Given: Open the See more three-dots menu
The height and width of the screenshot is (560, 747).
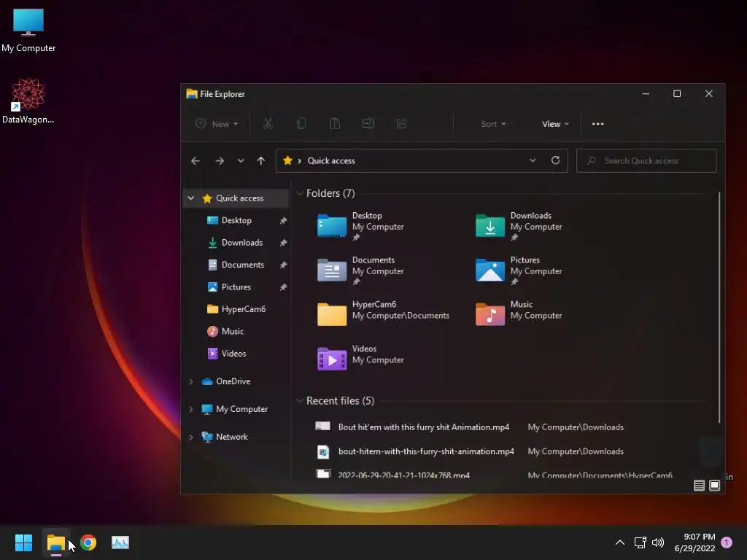Looking at the screenshot, I should [598, 124].
